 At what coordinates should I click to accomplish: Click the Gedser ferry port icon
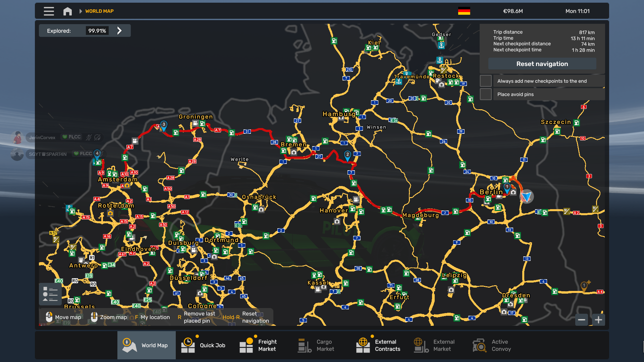(441, 45)
